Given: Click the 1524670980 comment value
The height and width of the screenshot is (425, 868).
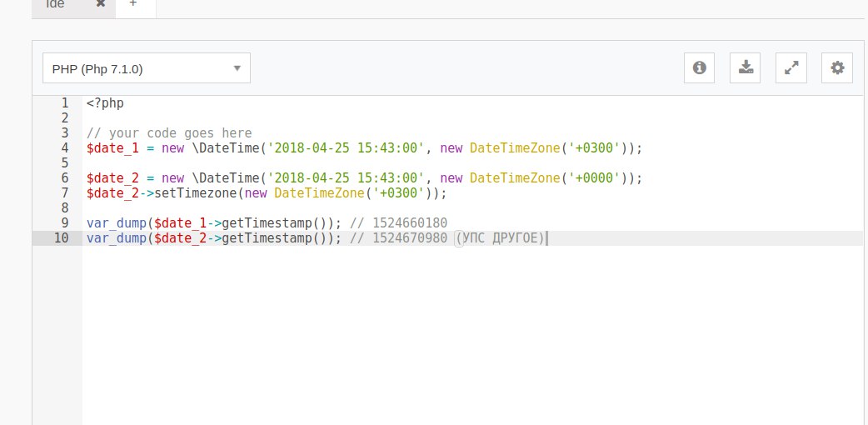Looking at the screenshot, I should (410, 237).
